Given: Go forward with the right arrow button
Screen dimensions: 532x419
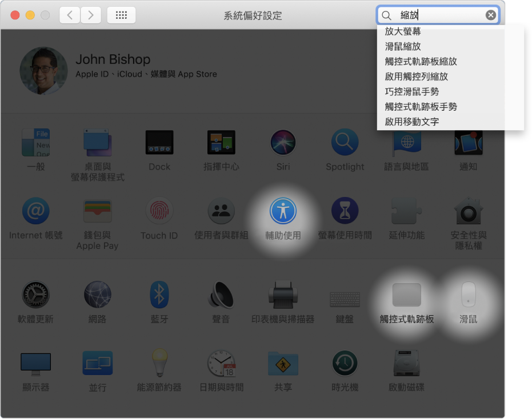Looking at the screenshot, I should click(x=91, y=15).
